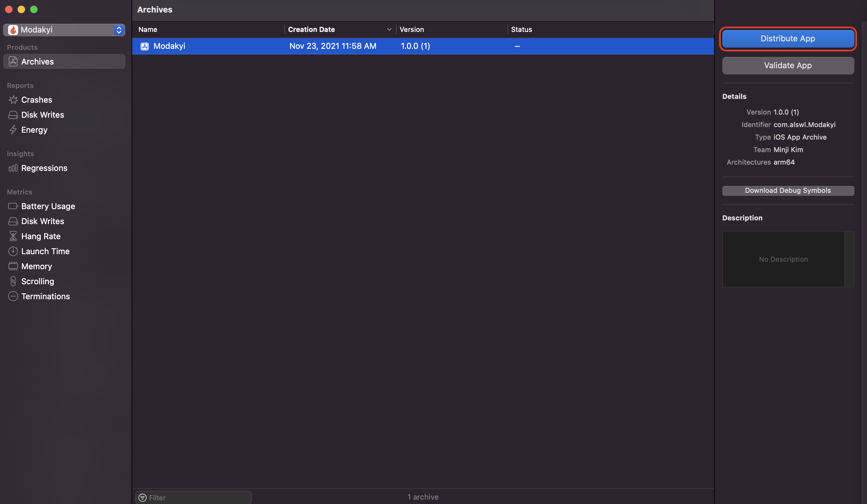Viewport: 867px width, 504px height.
Task: Click the Regressions bar chart icon
Action: click(13, 168)
